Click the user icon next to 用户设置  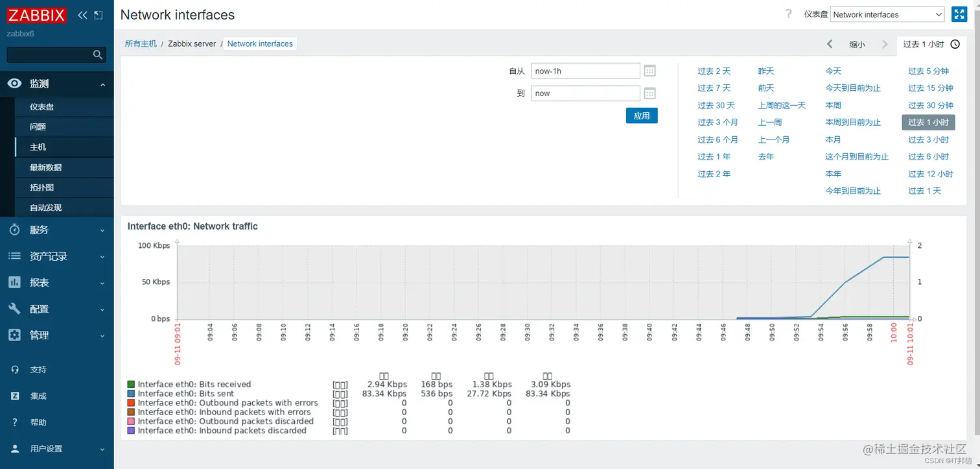(x=15, y=449)
